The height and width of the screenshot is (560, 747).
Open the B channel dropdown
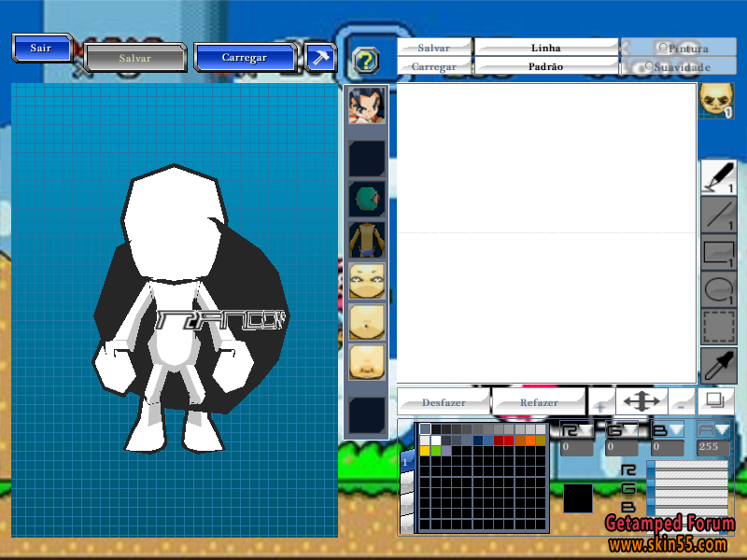[x=668, y=430]
